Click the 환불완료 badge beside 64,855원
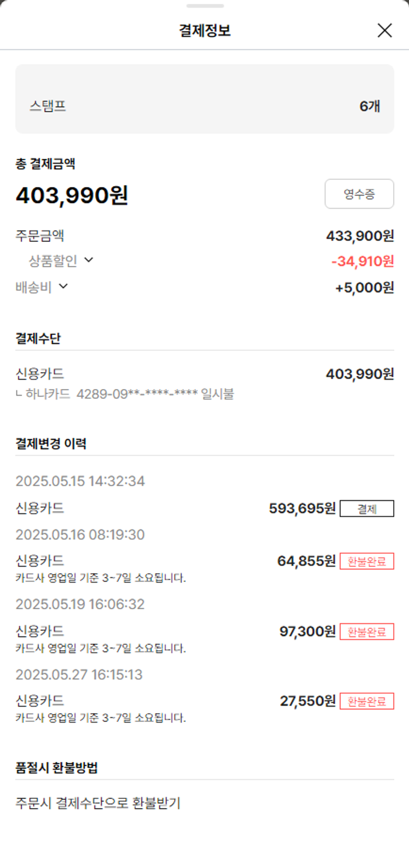Image resolution: width=409 pixels, height=868 pixels. [366, 561]
